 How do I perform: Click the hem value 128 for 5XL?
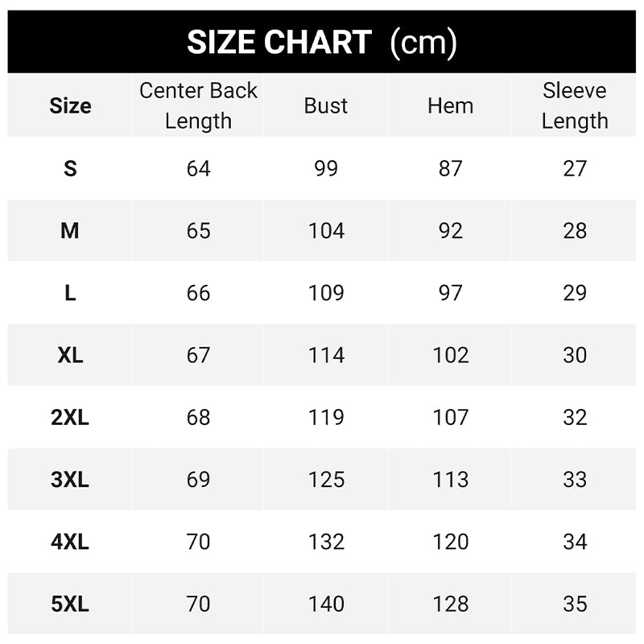(x=450, y=604)
